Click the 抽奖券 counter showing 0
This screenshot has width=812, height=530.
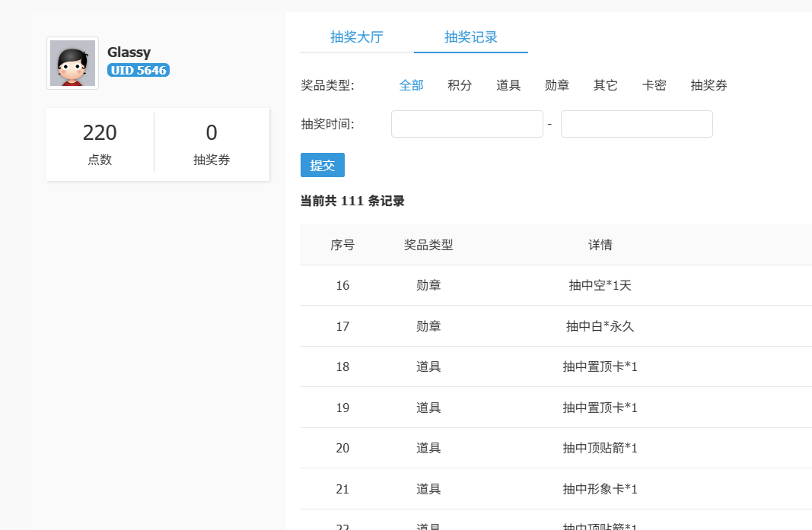click(x=212, y=144)
